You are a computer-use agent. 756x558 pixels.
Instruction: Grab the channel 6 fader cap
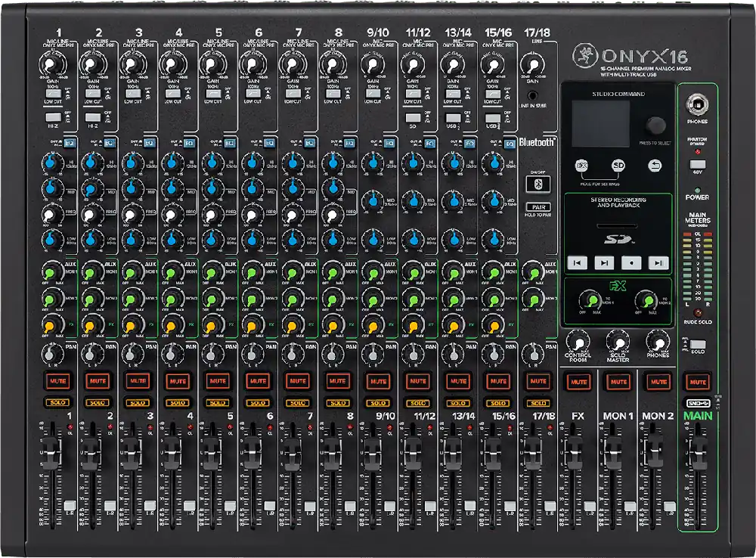251,454
